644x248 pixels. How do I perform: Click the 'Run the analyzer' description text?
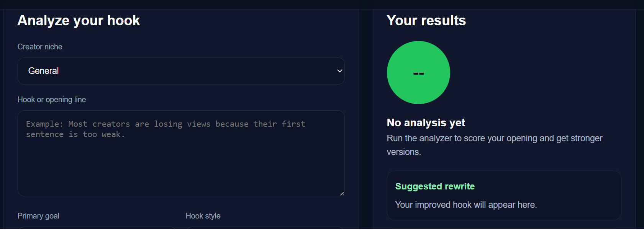[494, 139]
